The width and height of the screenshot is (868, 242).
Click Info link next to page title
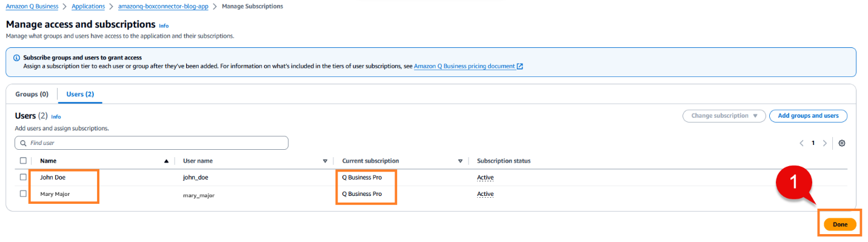tap(164, 26)
